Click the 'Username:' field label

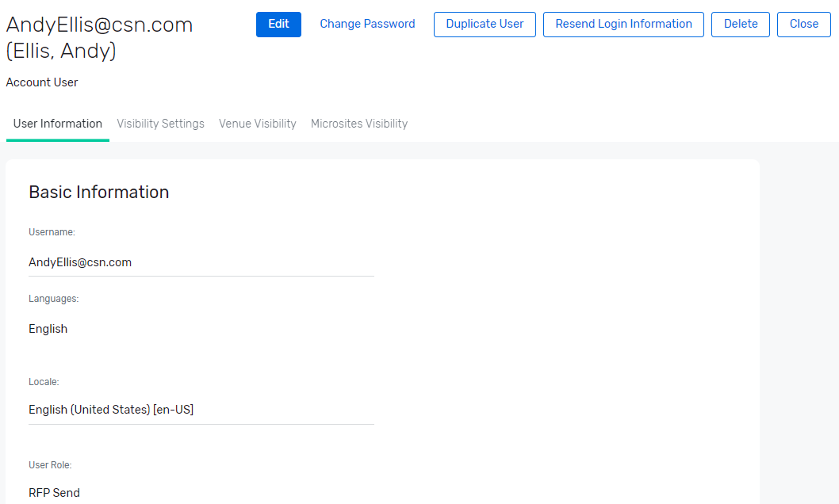click(52, 232)
